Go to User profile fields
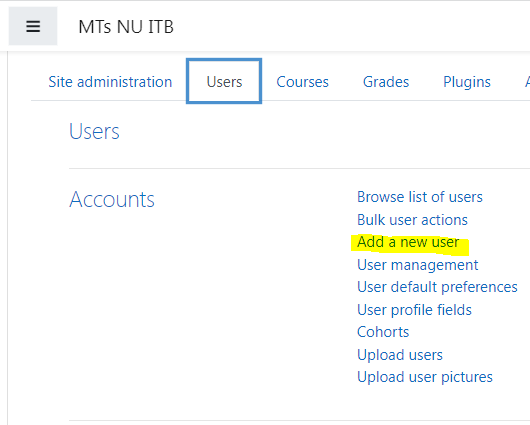This screenshot has height=425, width=530. point(414,310)
